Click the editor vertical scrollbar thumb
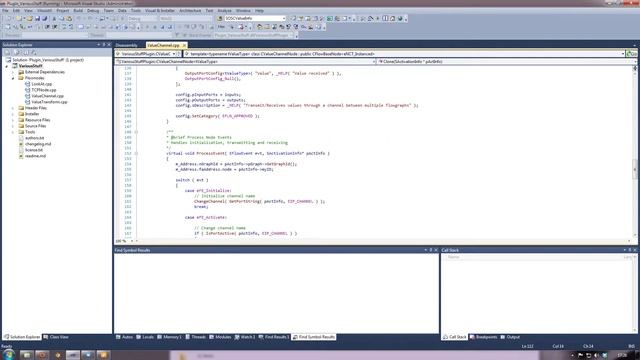640x360 pixels. (x=635, y=169)
